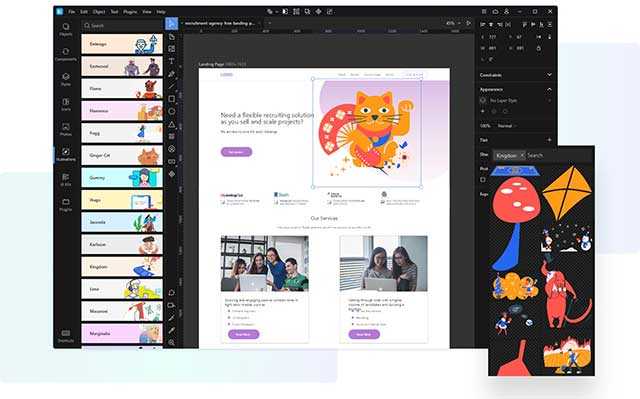
Task: Click the purple hero button on canvas
Action: click(236, 152)
